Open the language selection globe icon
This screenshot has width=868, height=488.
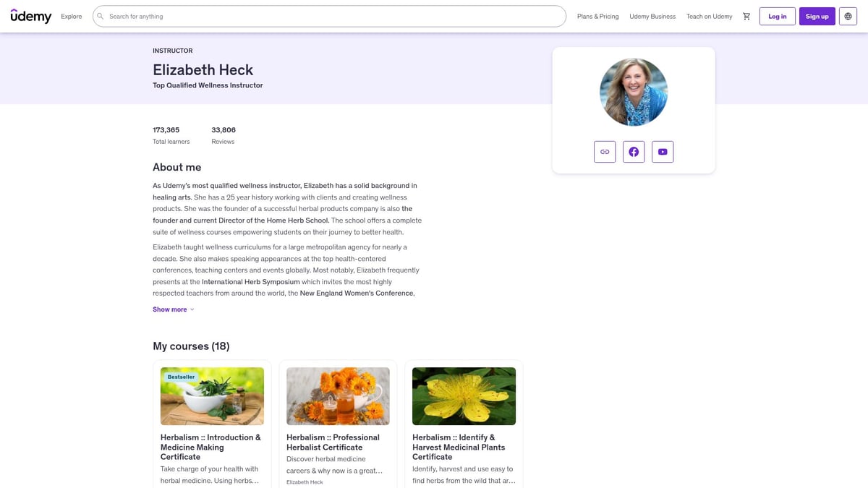847,16
